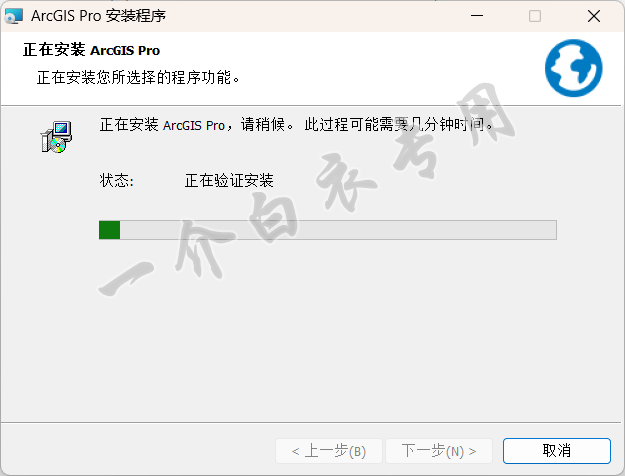Click the window title ArcGIS Pro 安装程序
The height and width of the screenshot is (476, 625).
click(x=98, y=16)
